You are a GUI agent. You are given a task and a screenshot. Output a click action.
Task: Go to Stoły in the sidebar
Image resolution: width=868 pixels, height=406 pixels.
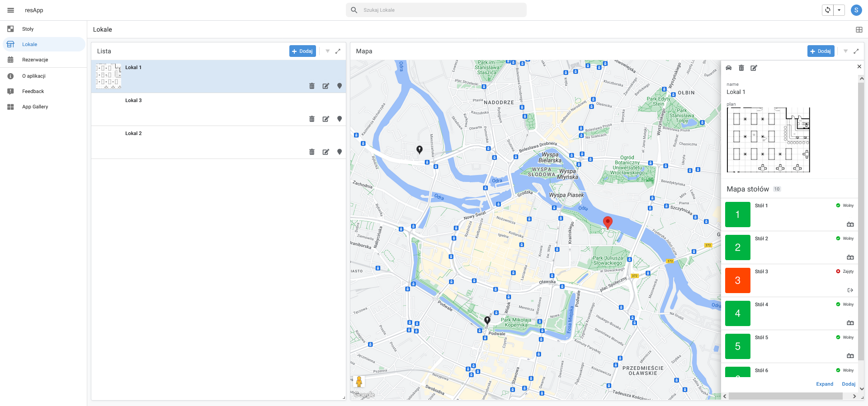(x=28, y=29)
